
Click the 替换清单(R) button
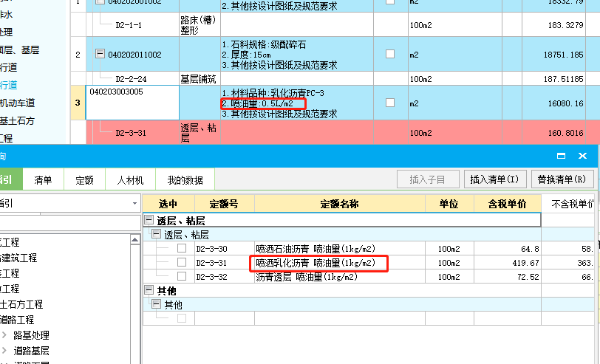[x=562, y=179]
